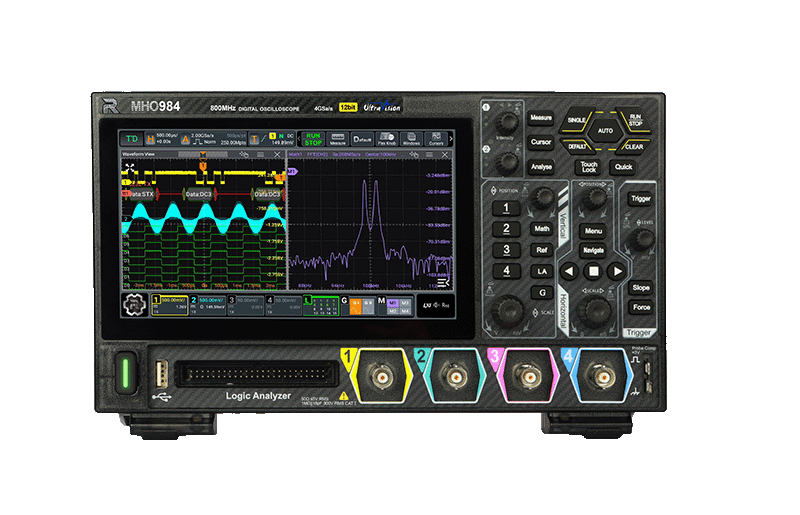This screenshot has height=515, width=800.
Task: Toggle the hardware RUN STOP button
Action: coord(635,120)
